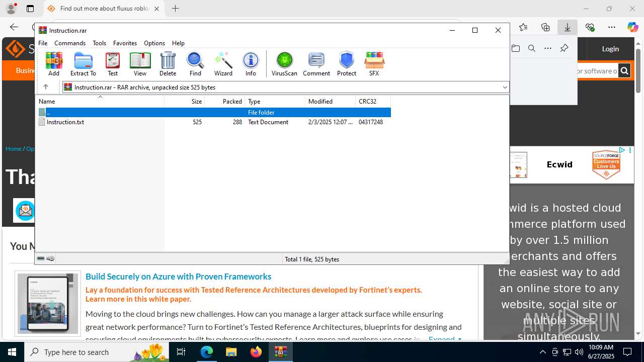Click the Comment toolbar icon
This screenshot has height=362, width=644.
point(316,64)
